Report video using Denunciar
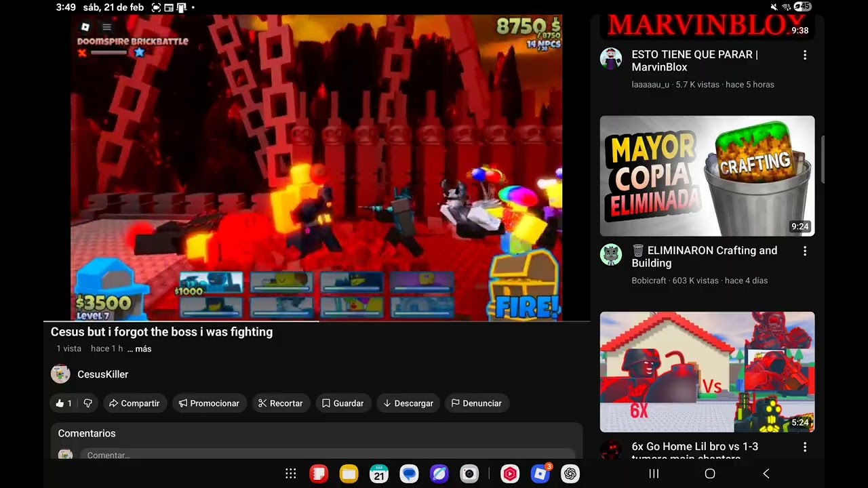The width and height of the screenshot is (868, 488). (477, 403)
